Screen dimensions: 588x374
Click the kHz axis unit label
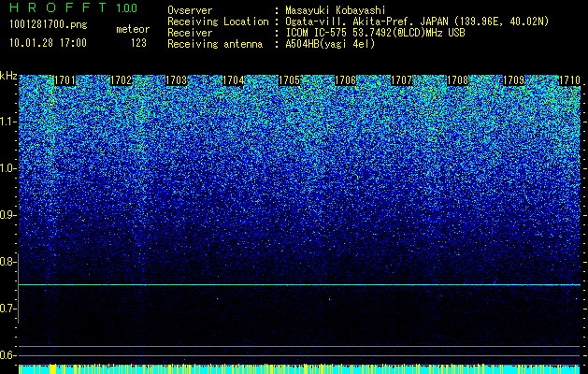(8, 76)
